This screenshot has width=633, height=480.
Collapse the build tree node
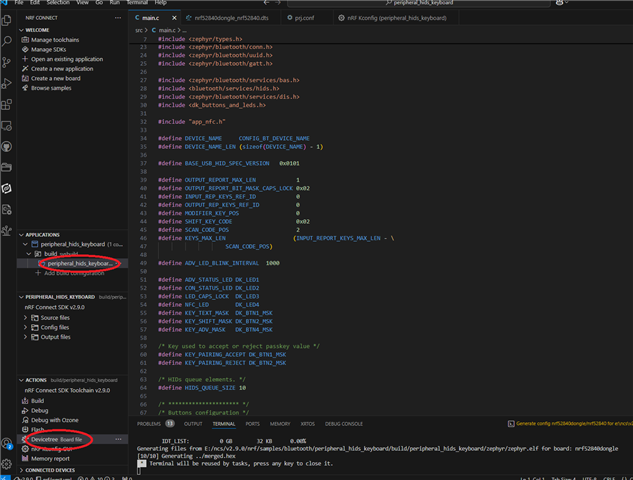coord(29,254)
